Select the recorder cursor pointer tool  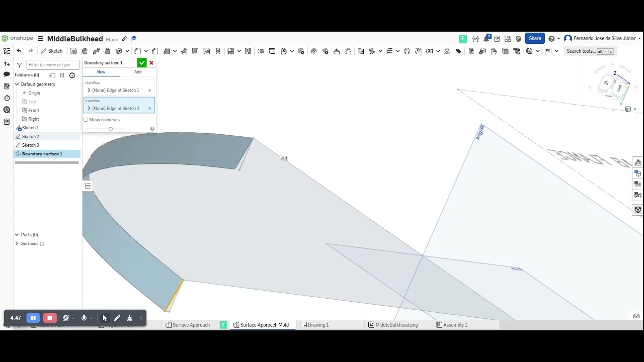pyautogui.click(x=105, y=318)
